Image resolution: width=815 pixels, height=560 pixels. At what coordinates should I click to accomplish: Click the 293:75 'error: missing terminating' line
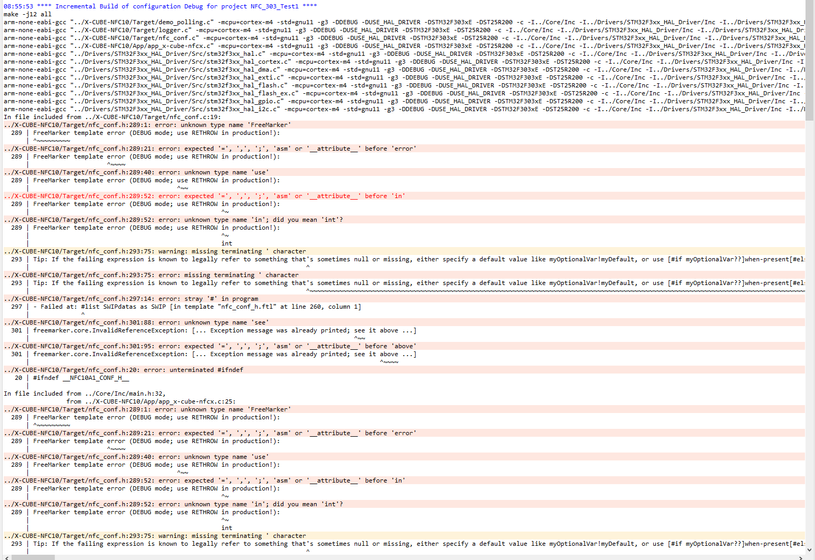click(x=404, y=275)
